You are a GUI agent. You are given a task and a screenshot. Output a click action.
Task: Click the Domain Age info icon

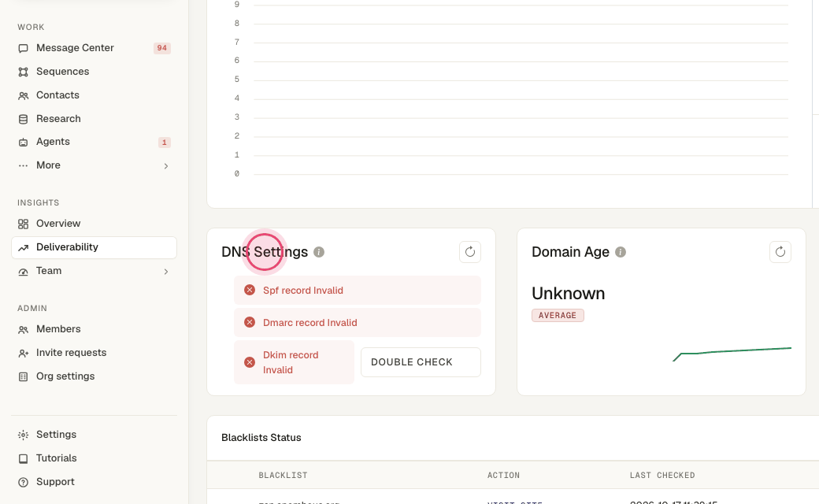point(621,252)
